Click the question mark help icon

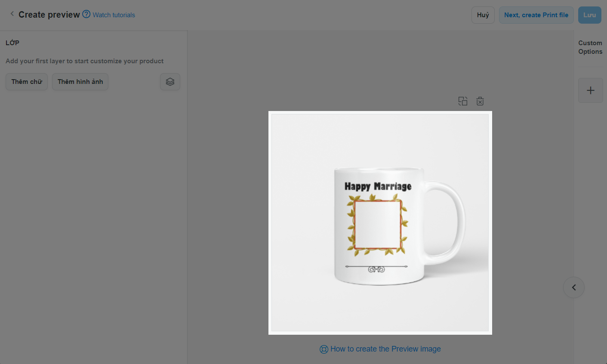[x=86, y=14]
